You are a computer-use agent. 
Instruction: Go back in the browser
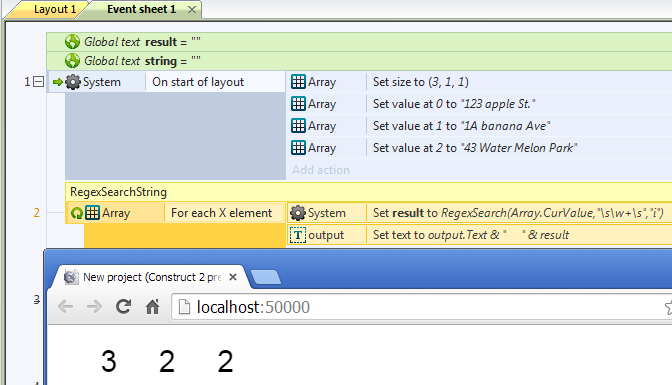[x=65, y=307]
